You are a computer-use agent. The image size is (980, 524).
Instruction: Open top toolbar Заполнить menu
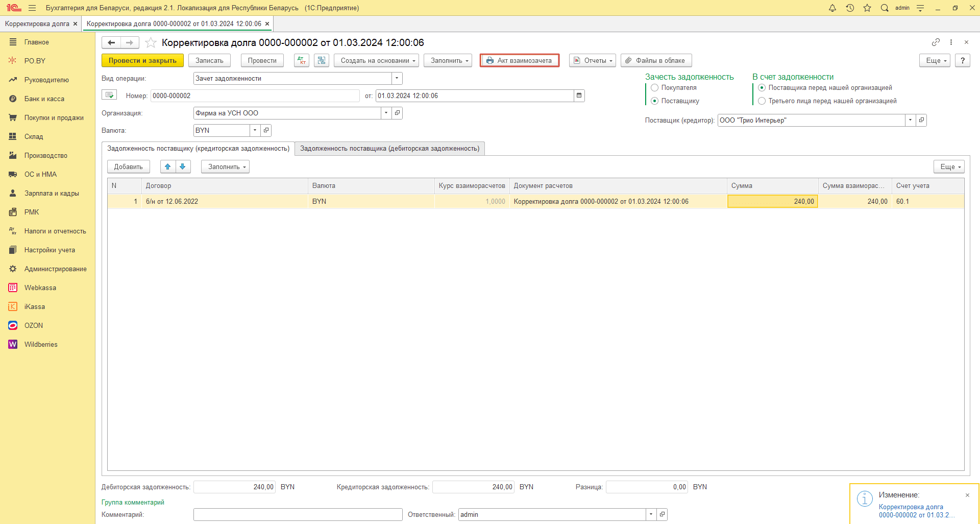pos(448,60)
